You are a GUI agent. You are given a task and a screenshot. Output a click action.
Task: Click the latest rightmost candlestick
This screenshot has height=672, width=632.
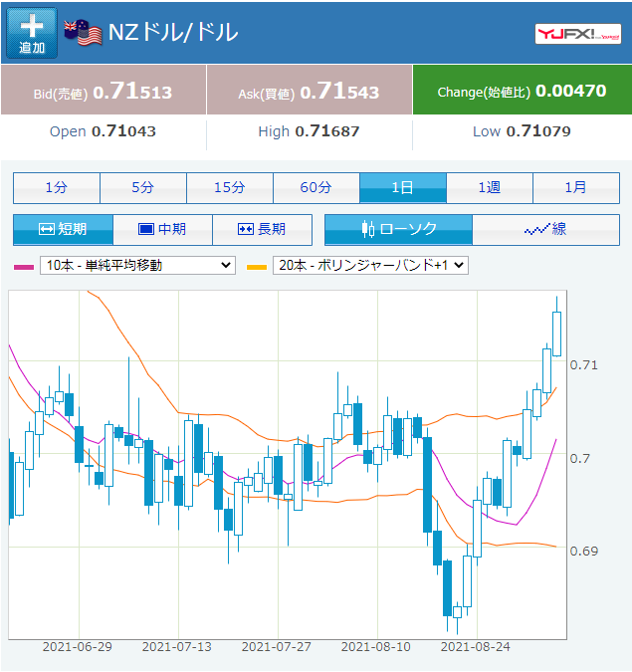(x=557, y=334)
